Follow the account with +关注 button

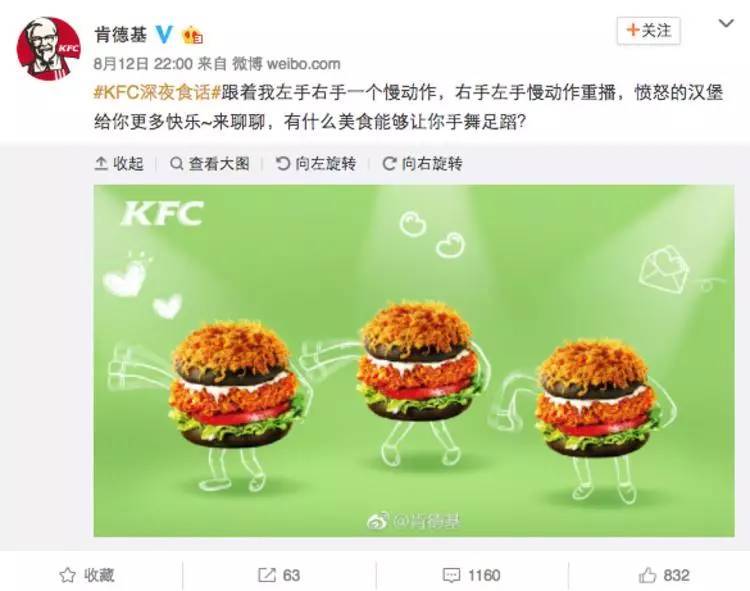[649, 31]
